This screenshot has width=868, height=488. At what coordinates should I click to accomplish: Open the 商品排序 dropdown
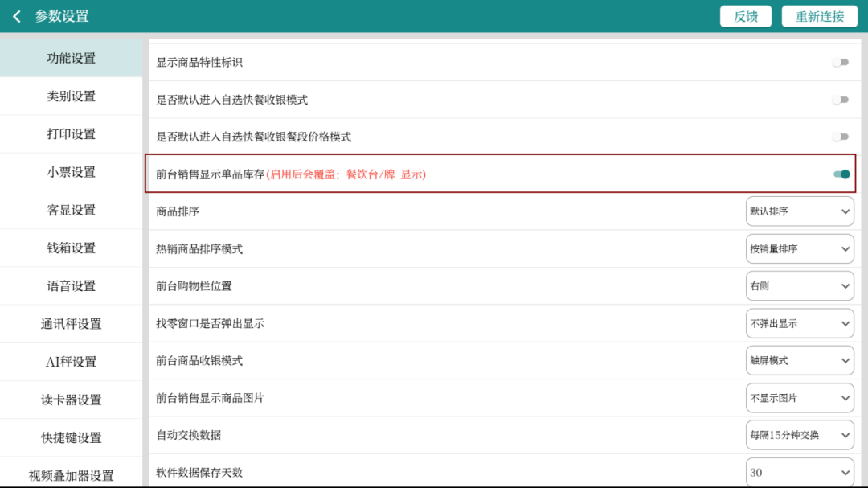799,211
